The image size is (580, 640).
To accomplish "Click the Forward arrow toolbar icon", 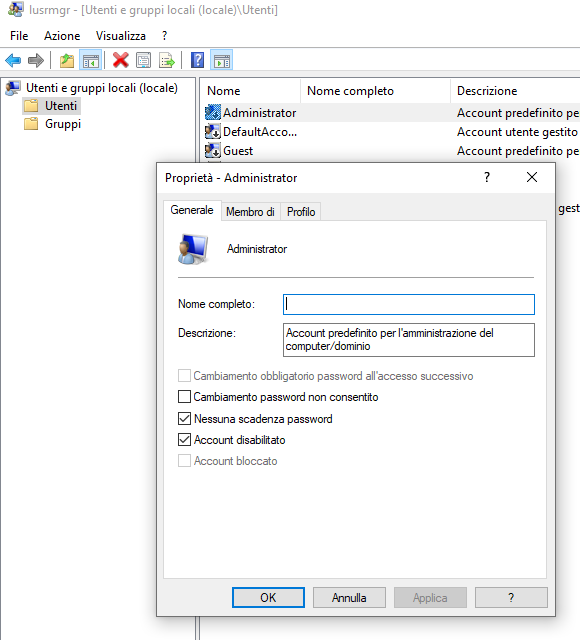I will (x=36, y=60).
